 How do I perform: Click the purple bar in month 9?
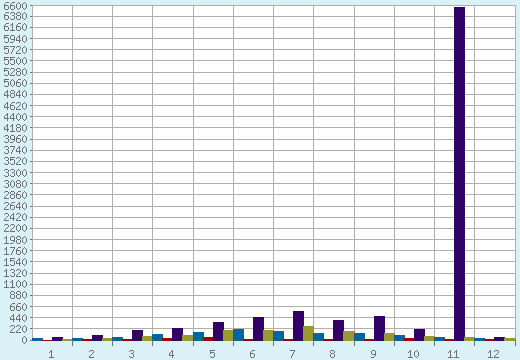(x=379, y=328)
